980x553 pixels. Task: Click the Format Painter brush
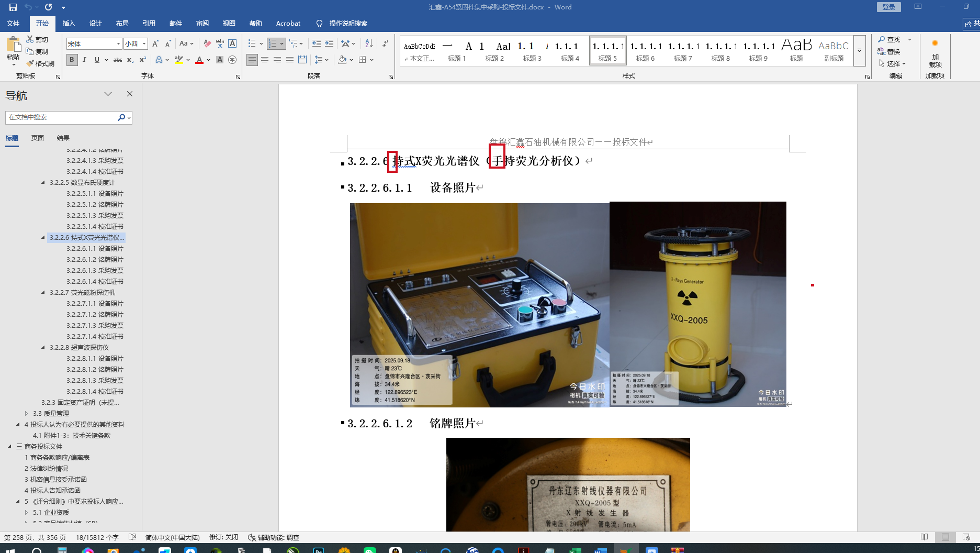[40, 63]
